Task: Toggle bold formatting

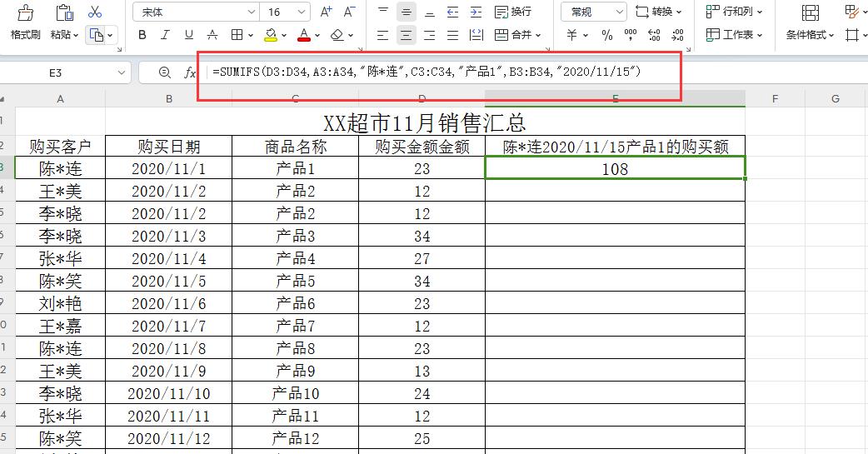Action: (142, 35)
